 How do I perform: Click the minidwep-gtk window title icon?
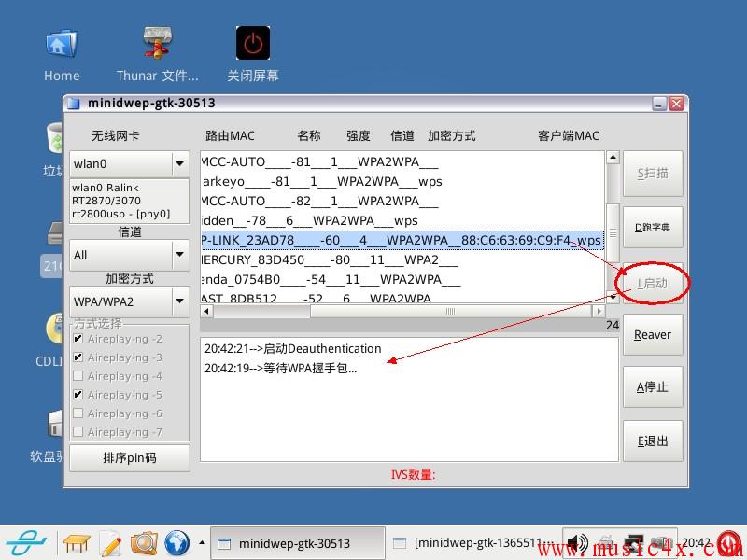(73, 104)
